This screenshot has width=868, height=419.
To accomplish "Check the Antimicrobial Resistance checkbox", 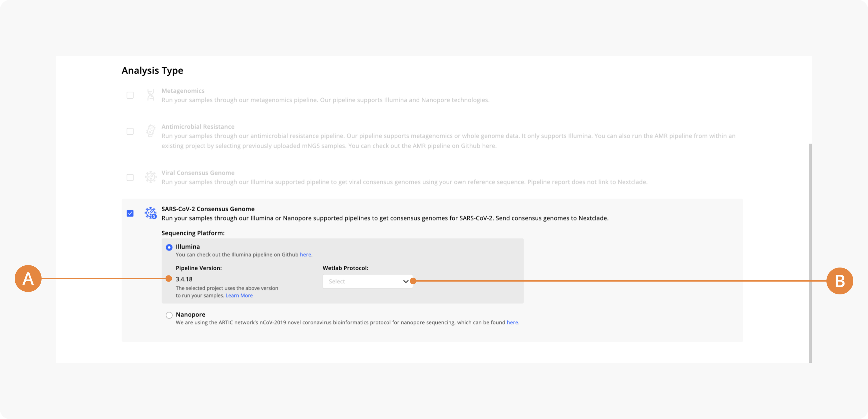I will 130,131.
